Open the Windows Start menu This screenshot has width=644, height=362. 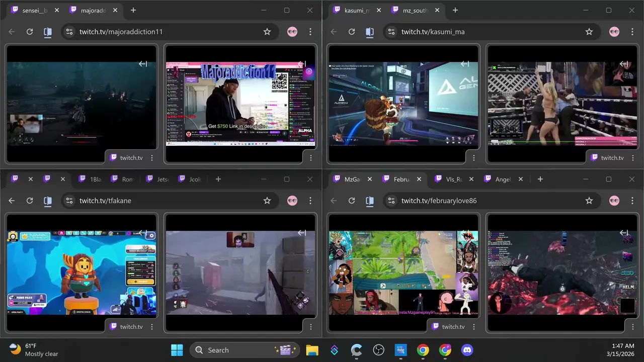pos(177,350)
